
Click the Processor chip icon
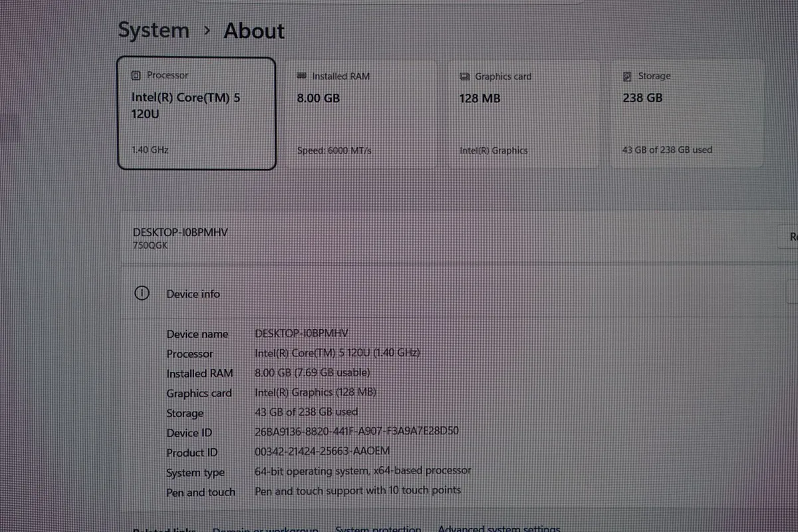(136, 76)
